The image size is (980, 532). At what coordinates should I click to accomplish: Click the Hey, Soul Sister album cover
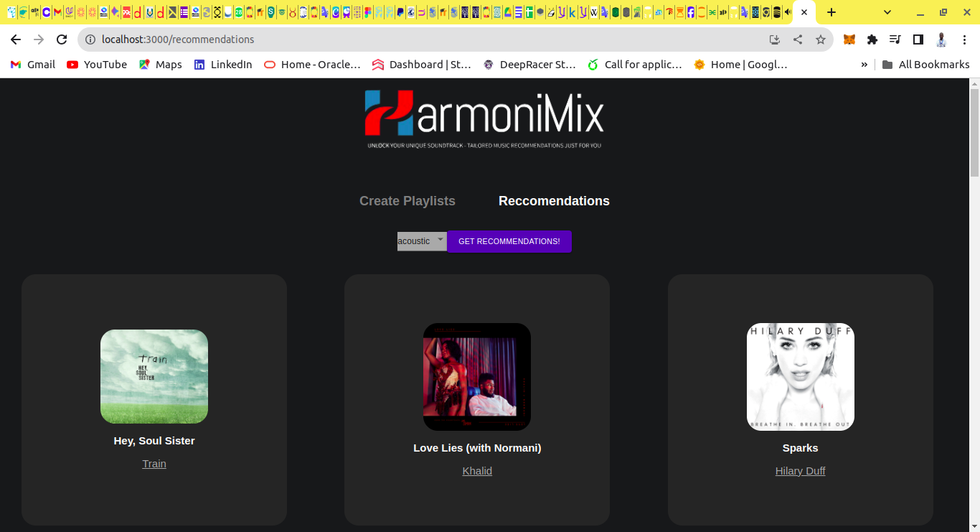coord(154,376)
